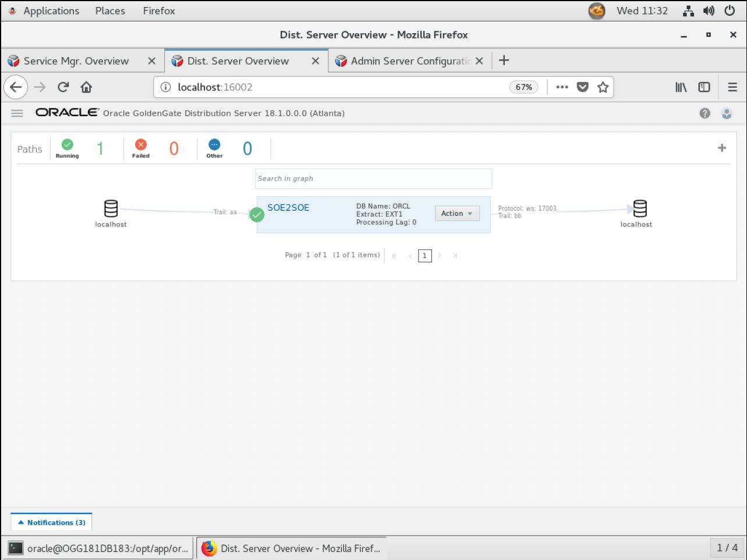The width and height of the screenshot is (747, 560).
Task: Switch to Admin Server Configuration tab
Action: [x=410, y=61]
